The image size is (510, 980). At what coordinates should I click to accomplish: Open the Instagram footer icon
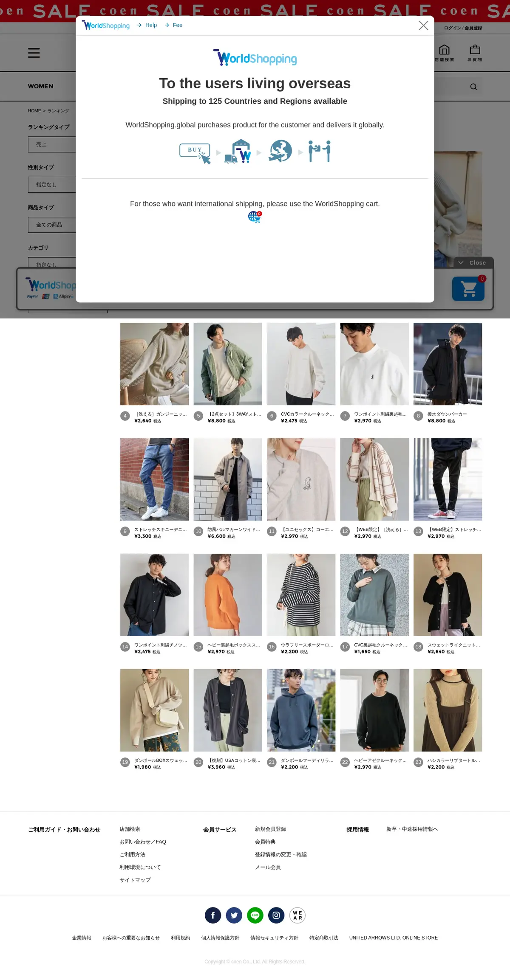pos(276,915)
